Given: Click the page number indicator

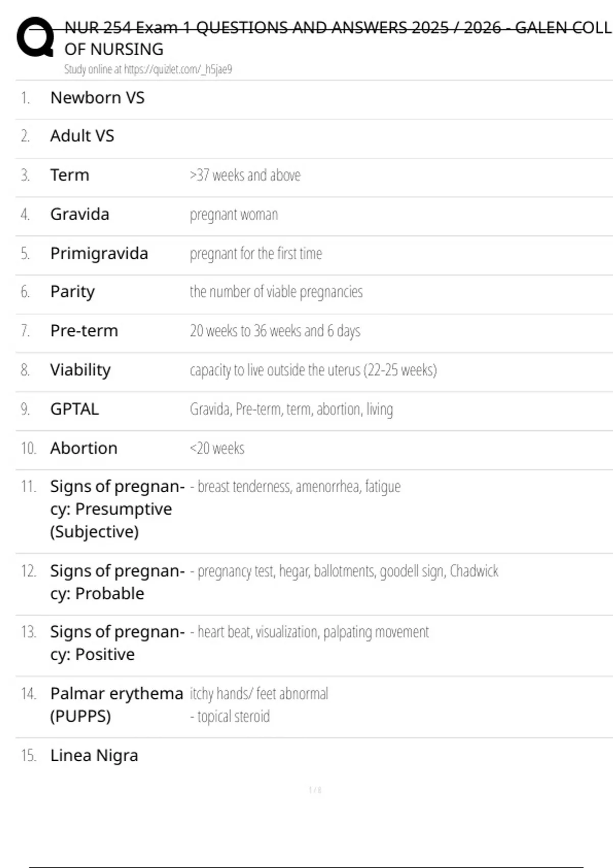Looking at the screenshot, I should point(315,790).
